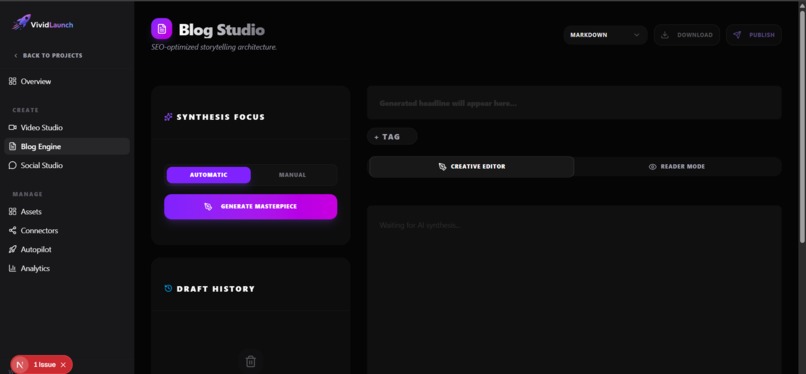Click the Publish paper plane icon
Image resolution: width=806 pixels, height=374 pixels.
click(x=737, y=35)
